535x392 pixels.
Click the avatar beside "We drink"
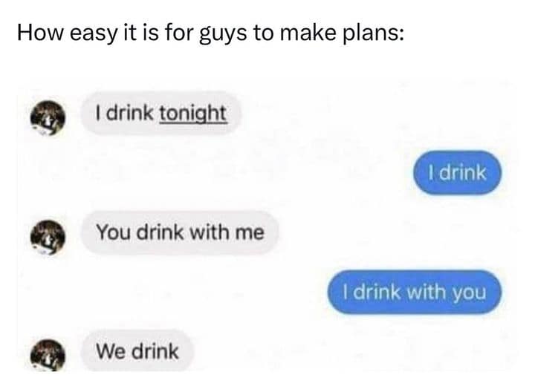(48, 356)
